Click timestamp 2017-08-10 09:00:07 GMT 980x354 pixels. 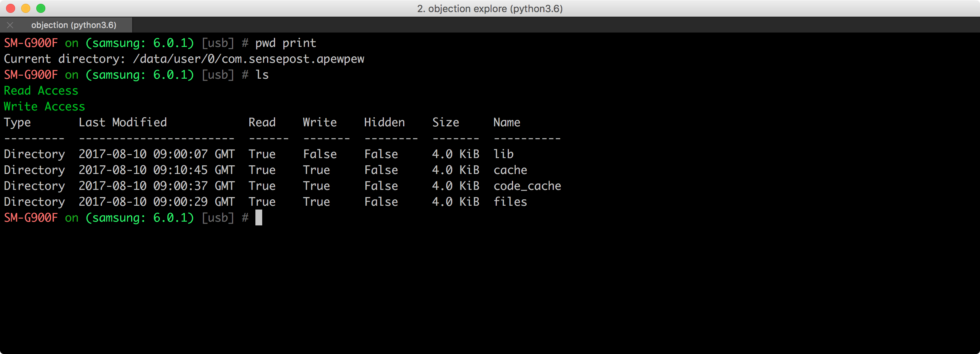coord(157,154)
